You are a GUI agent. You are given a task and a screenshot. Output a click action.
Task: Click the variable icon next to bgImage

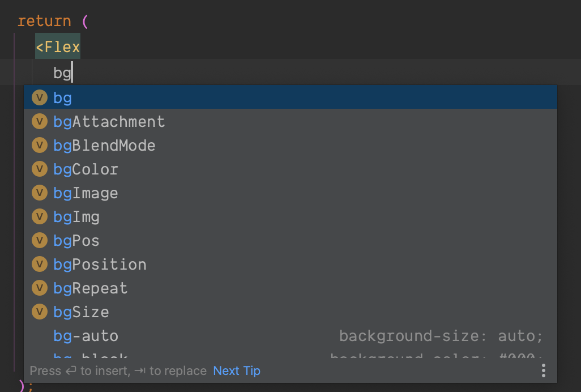(39, 193)
